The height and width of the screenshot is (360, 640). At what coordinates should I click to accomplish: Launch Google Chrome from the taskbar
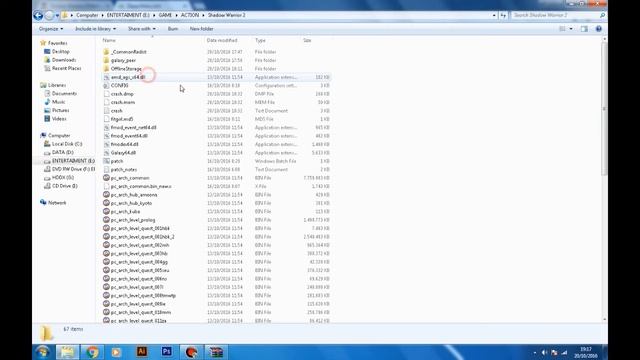92,352
